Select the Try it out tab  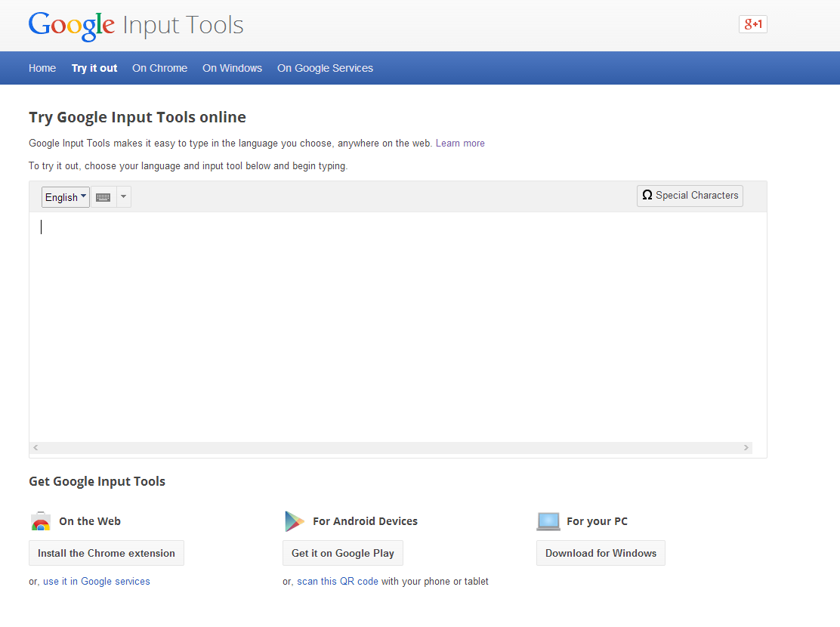click(94, 68)
